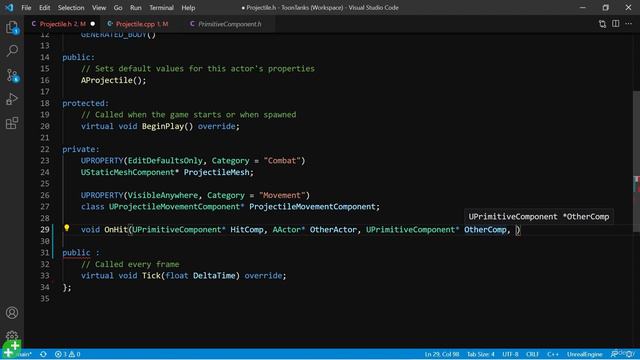The image size is (640, 360).
Task: Click the lightbulb code action on line 29
Action: point(67,228)
